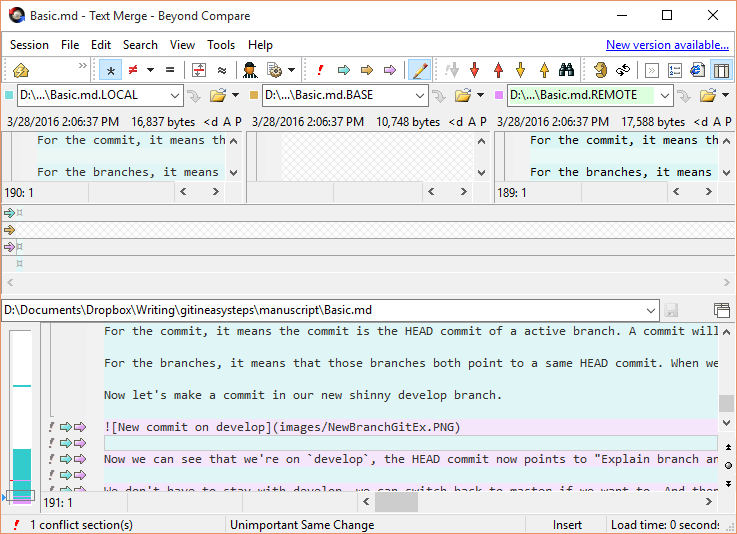Viewport: 737px width, 534px height.
Task: Click the output pane horizontal scrollbar thumb
Action: pyautogui.click(x=396, y=502)
